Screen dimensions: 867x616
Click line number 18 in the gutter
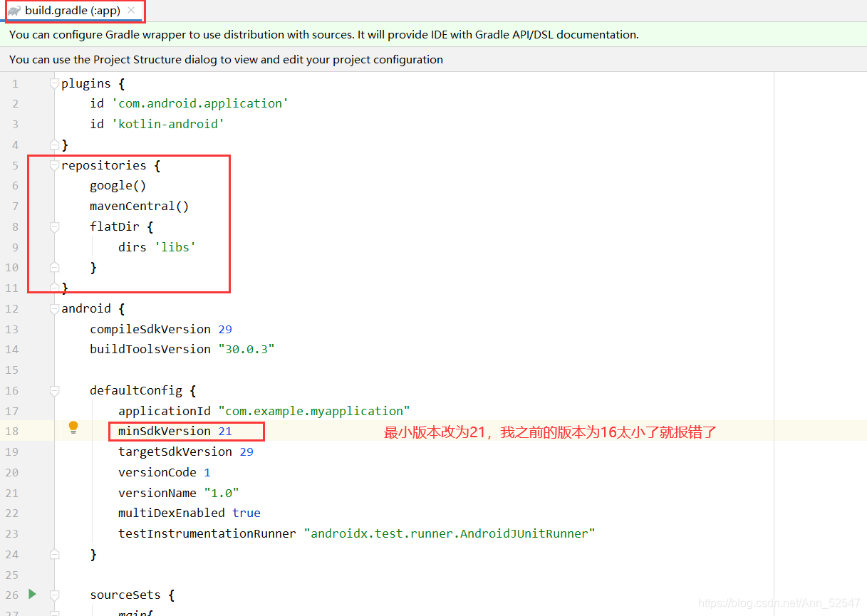(x=11, y=432)
